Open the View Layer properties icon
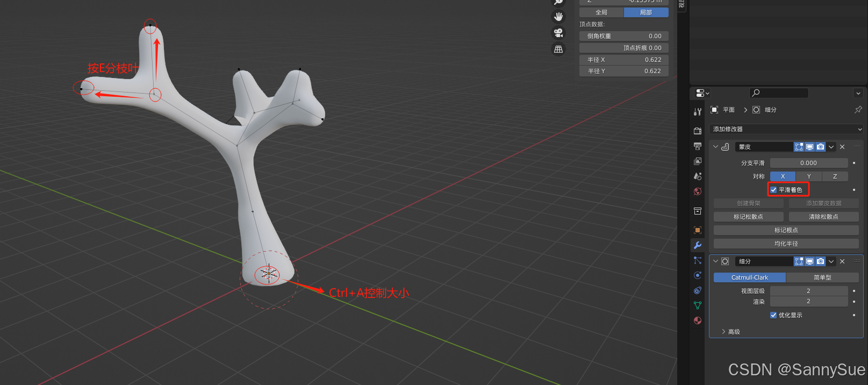868x385 pixels. click(698, 161)
